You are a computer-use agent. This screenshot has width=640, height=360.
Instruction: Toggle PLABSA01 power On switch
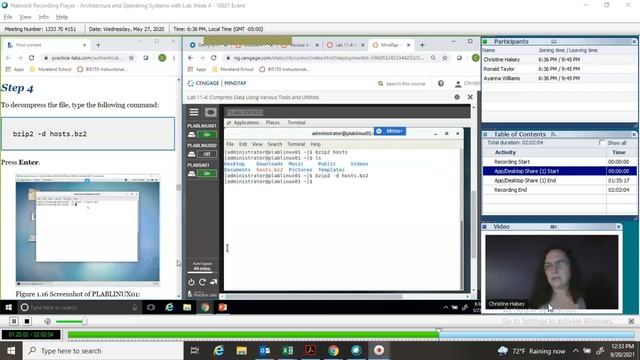(207, 173)
